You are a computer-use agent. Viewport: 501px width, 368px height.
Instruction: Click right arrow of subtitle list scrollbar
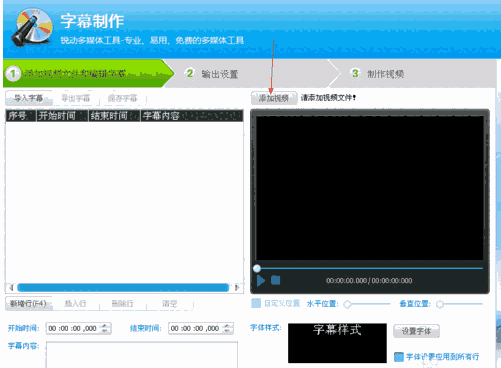(237, 287)
